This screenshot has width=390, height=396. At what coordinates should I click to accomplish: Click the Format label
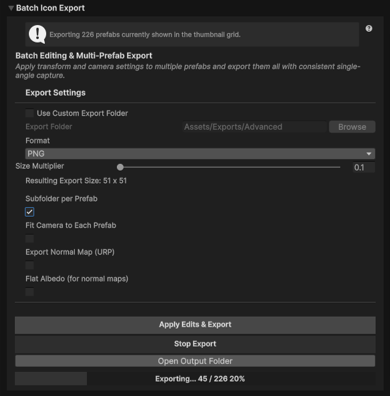37,141
